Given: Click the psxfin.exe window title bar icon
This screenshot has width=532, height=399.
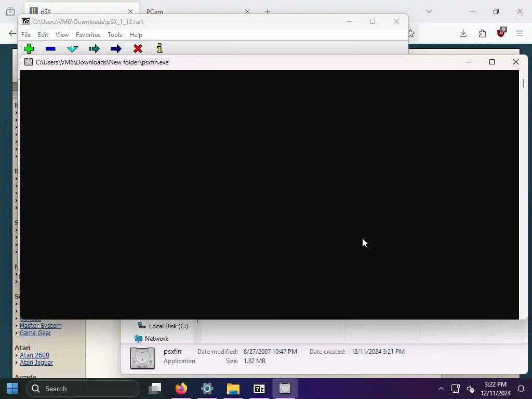Looking at the screenshot, I should (x=29, y=62).
